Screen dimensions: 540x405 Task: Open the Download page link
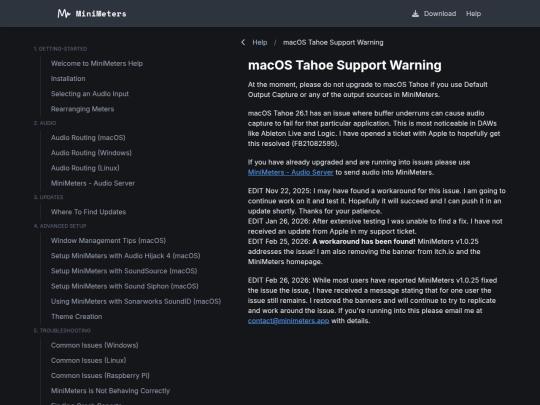point(440,14)
